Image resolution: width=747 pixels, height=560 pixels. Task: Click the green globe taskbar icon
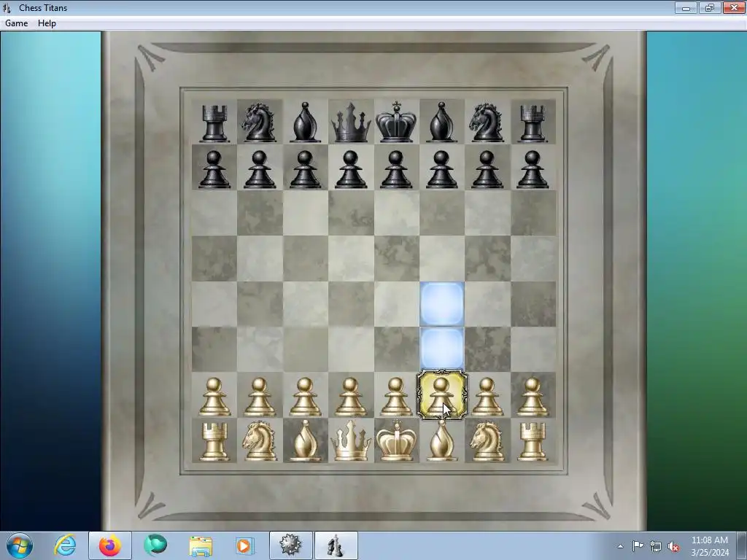[155, 545]
